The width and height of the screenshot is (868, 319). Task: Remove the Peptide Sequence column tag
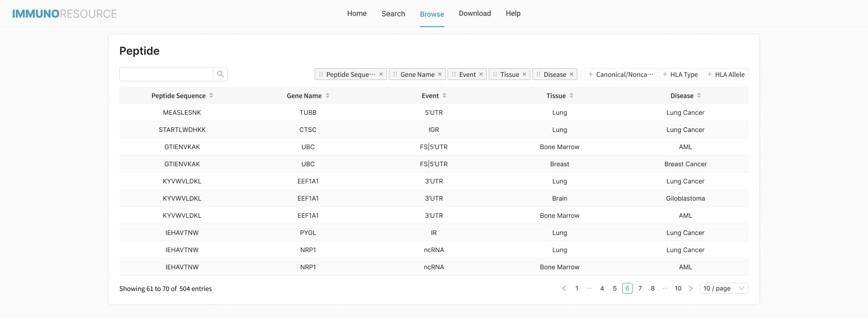(x=381, y=75)
